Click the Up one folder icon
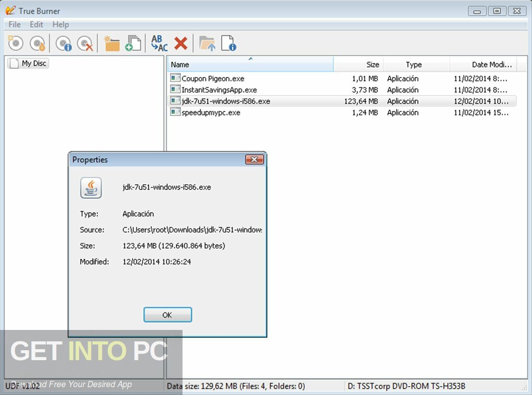The height and width of the screenshot is (395, 532). pyautogui.click(x=207, y=44)
